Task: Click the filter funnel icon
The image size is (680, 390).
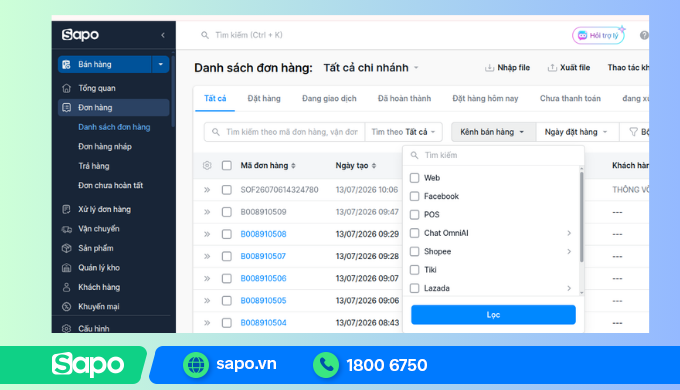Action: coord(633,132)
